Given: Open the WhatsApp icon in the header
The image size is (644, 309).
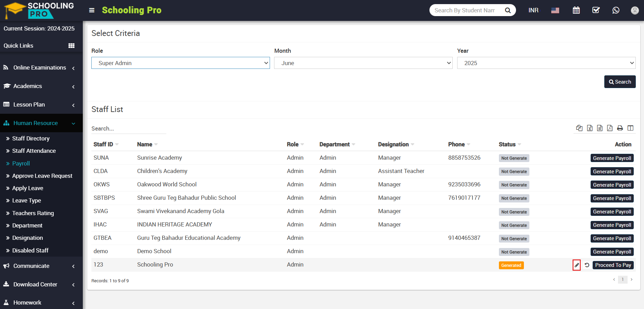Looking at the screenshot, I should (x=616, y=10).
